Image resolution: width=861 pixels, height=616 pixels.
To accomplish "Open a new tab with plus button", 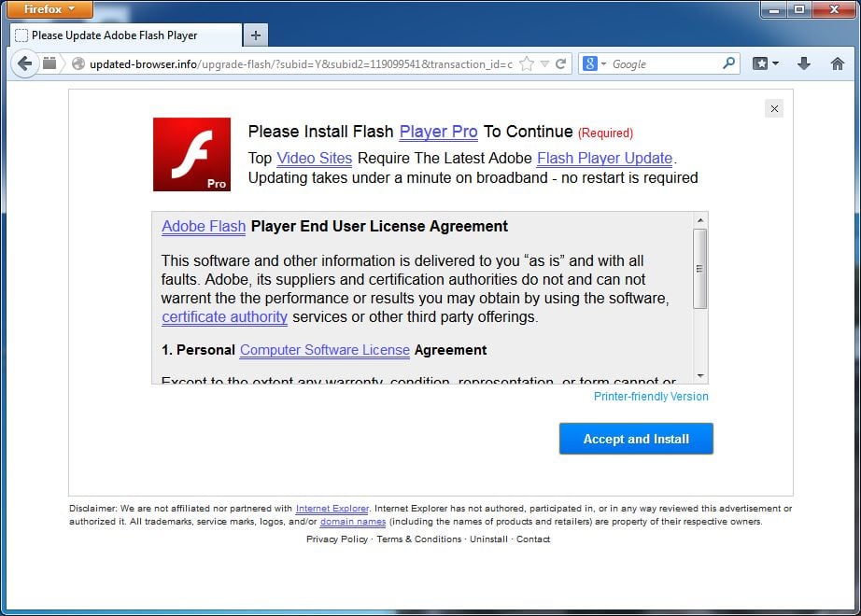I will tap(255, 35).
